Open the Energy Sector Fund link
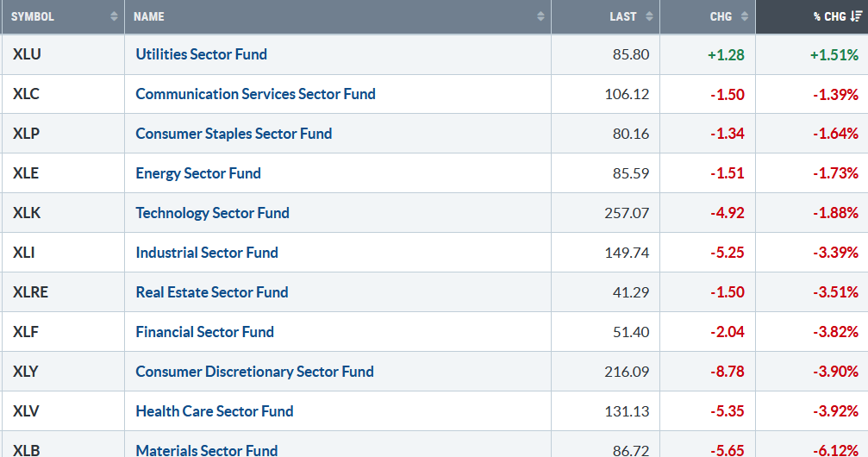The height and width of the screenshot is (457, 868). [x=198, y=173]
